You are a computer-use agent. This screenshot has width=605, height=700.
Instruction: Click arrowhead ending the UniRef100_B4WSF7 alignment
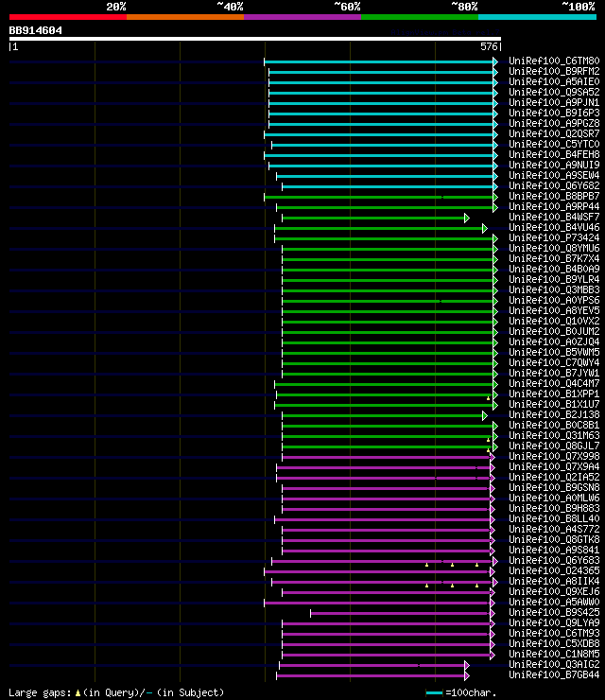point(467,218)
